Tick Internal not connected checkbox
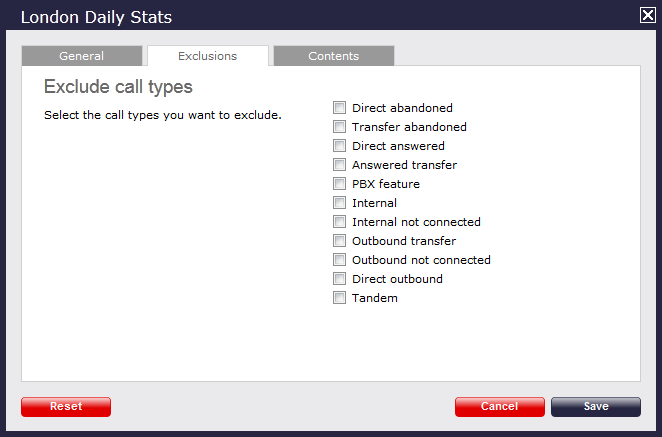662x437 pixels. click(x=340, y=222)
